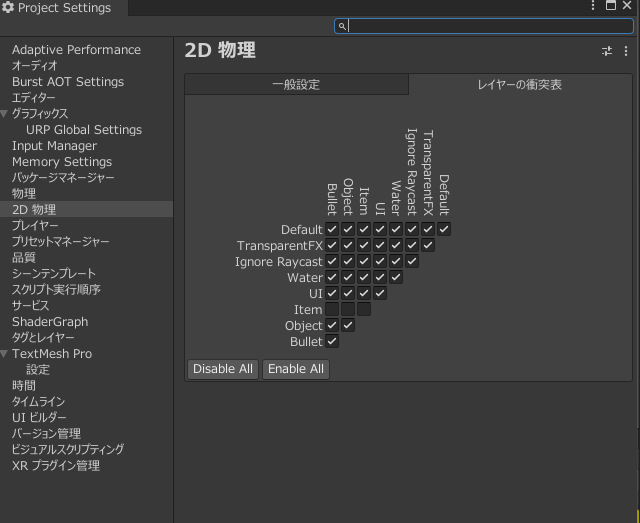Viewport: 640px width, 523px height.
Task: Select グラフィックス in the sidebar
Action: (x=40, y=114)
